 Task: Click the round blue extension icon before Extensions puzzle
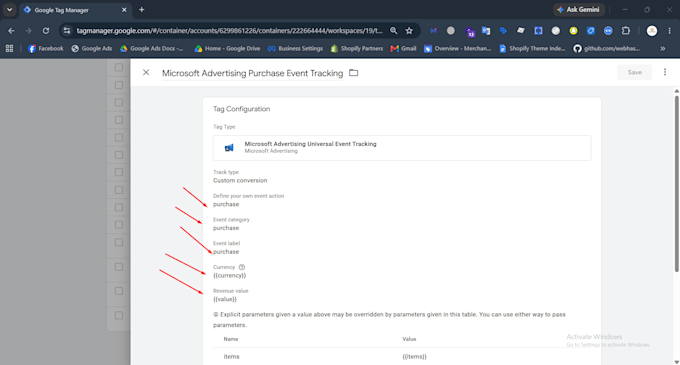(608, 31)
